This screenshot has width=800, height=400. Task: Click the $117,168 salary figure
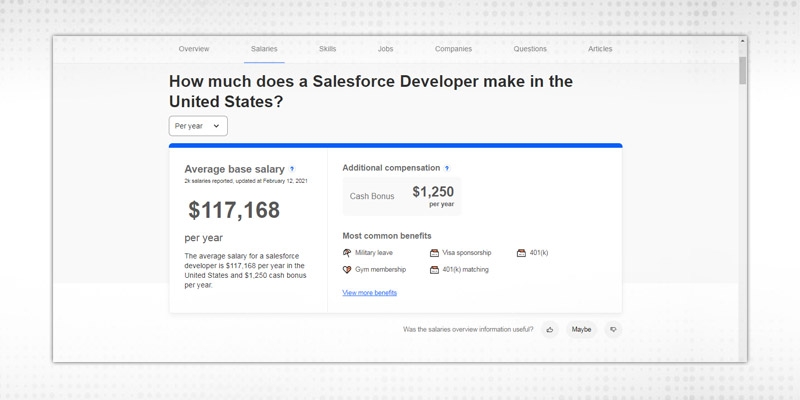(x=234, y=210)
